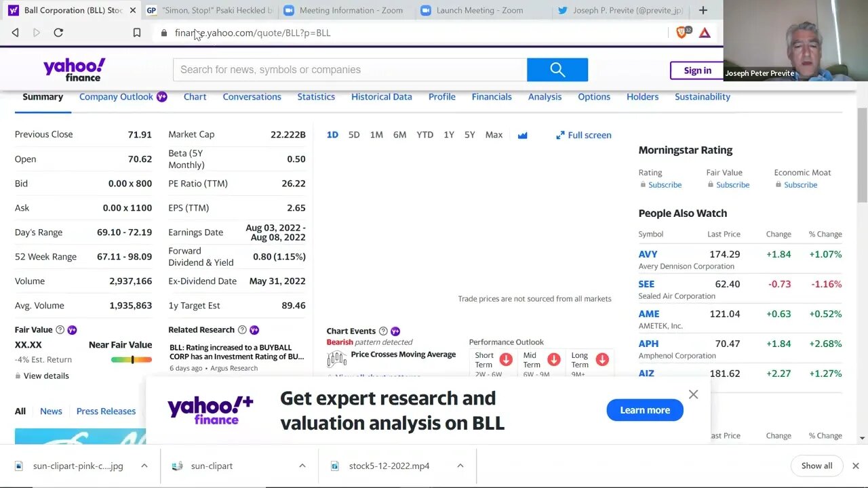Open the Chart tab
This screenshot has width=868, height=488.
point(195,97)
